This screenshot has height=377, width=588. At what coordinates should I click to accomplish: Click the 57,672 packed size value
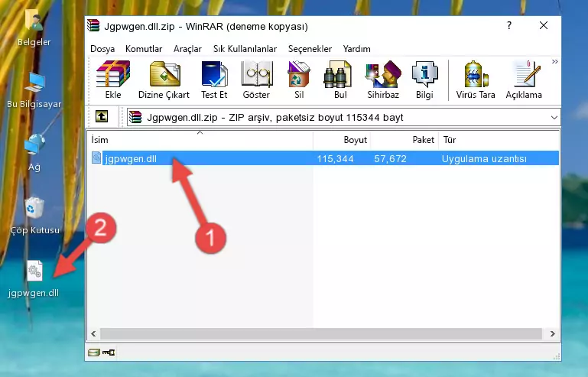point(390,159)
